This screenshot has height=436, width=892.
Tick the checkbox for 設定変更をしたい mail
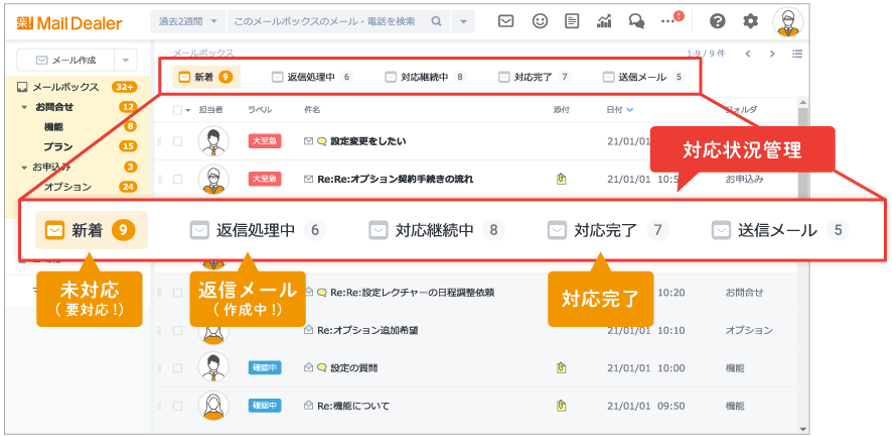(x=177, y=141)
